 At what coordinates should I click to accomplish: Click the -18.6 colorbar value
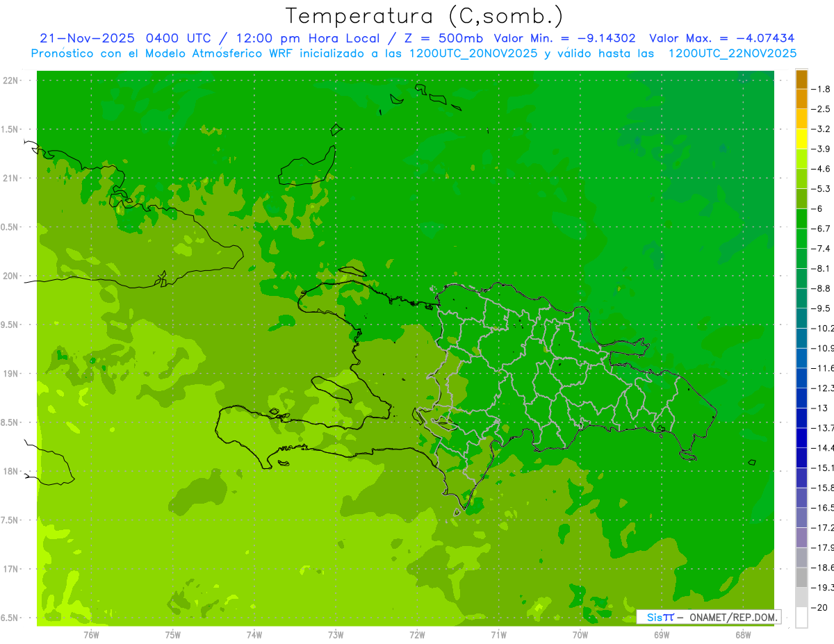[822, 568]
